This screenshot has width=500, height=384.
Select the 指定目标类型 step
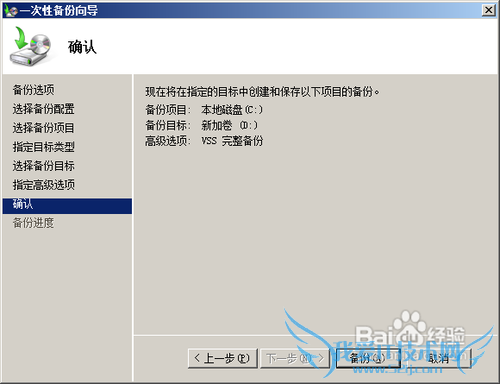(43, 147)
